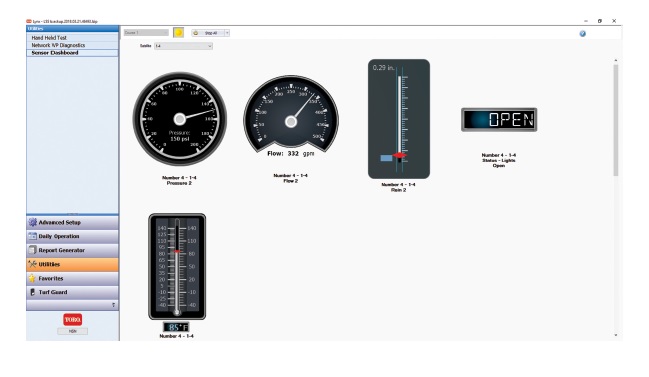Click the Stop All button
This screenshot has height=377, width=649.
pyautogui.click(x=208, y=33)
